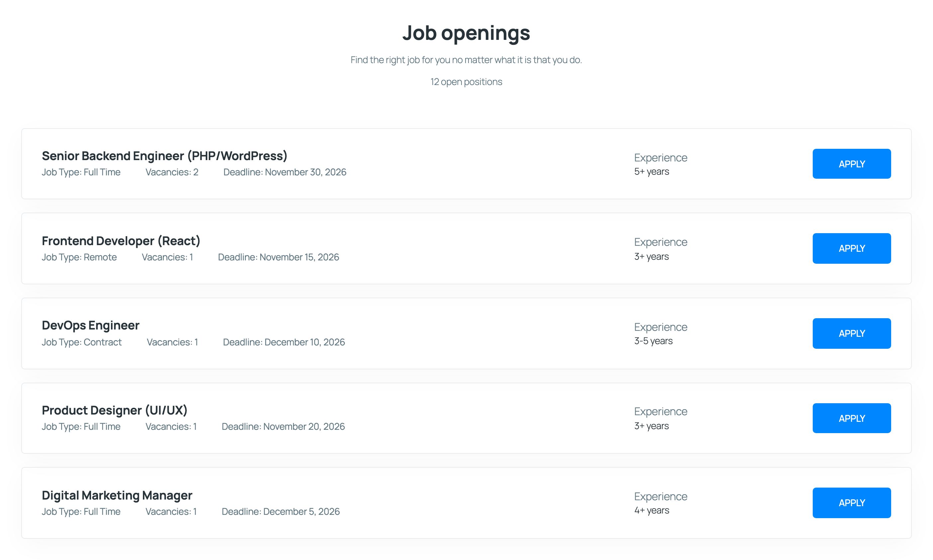Click the December 5, 2026 deadline text
Viewport: 933px width, 560px height.
point(301,511)
